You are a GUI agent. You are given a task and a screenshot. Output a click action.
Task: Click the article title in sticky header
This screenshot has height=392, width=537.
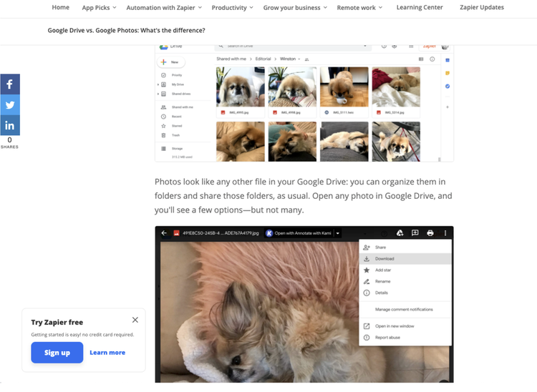point(126,30)
